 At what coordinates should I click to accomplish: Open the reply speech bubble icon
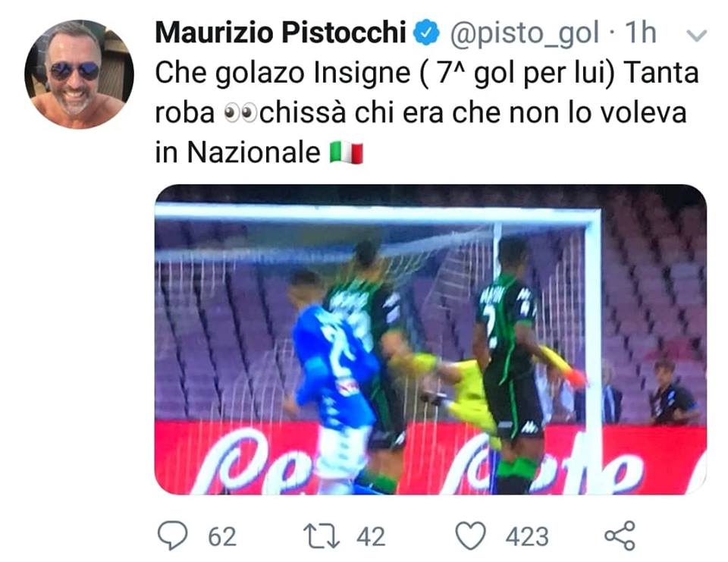(x=173, y=536)
